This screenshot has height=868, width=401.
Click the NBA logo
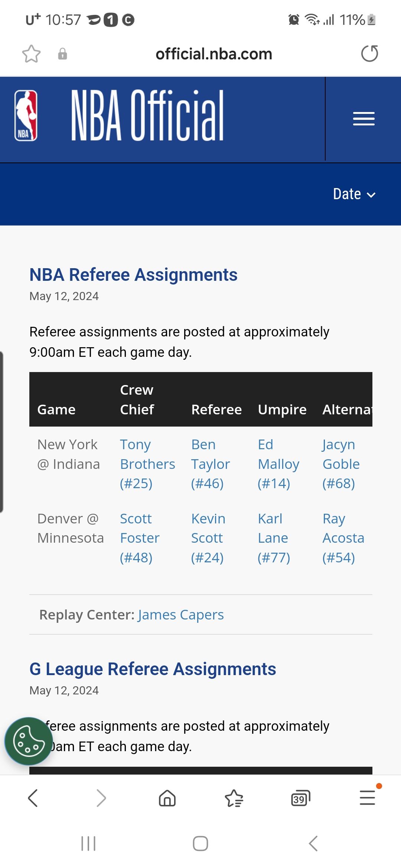click(26, 116)
